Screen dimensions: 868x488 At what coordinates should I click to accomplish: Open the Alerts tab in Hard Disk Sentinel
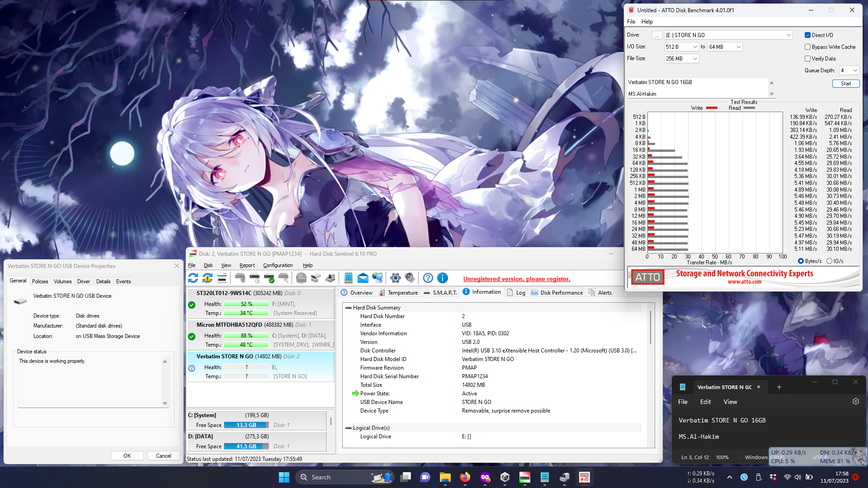[x=600, y=292]
